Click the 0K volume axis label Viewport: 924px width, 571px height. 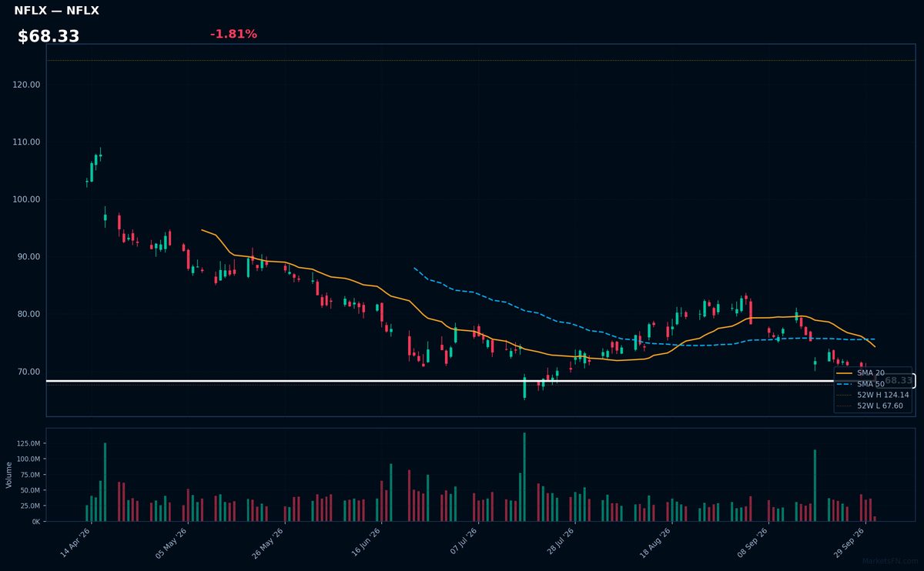35,522
